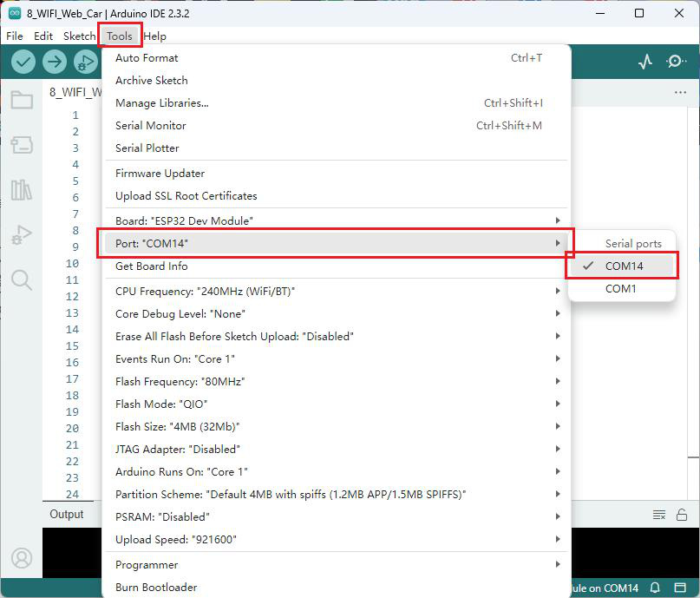Open the user account profile icon
This screenshot has height=598, width=700.
click(x=22, y=558)
